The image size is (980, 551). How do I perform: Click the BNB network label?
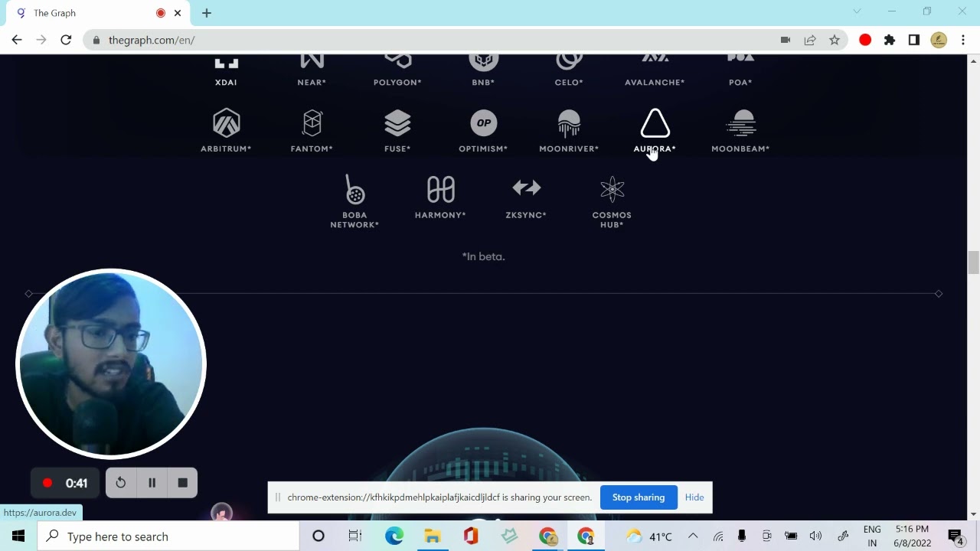coord(483,82)
